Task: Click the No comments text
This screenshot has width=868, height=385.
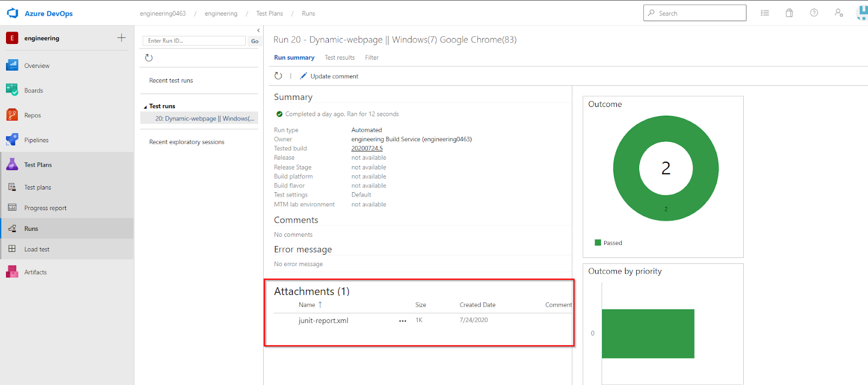Action: pos(293,235)
